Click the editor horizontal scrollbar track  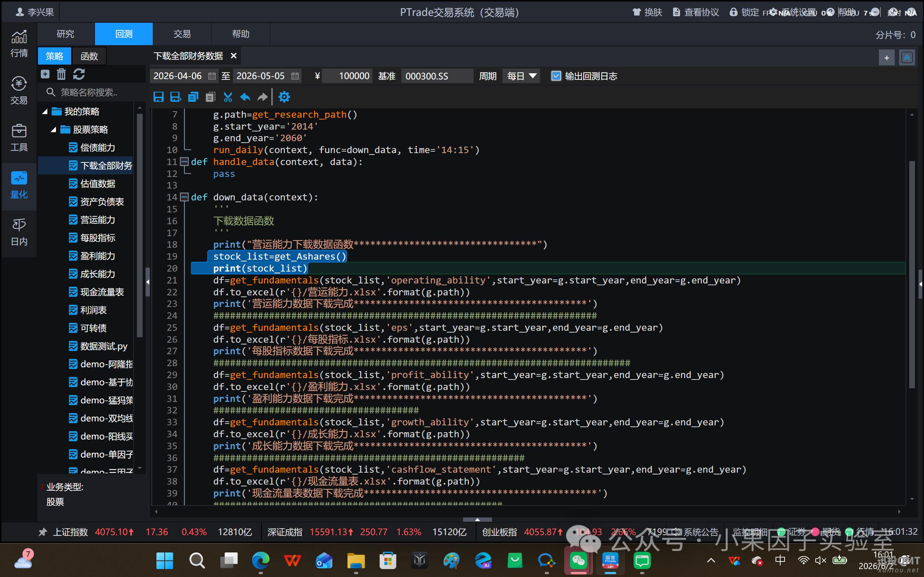pyautogui.click(x=528, y=512)
